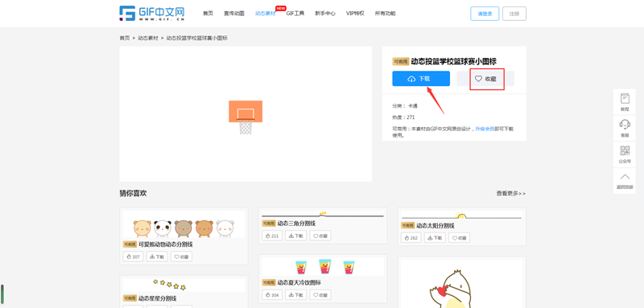Image resolution: width=644 pixels, height=308 pixels.
Task: Open 所有功能 in the navigation bar
Action: point(386,14)
